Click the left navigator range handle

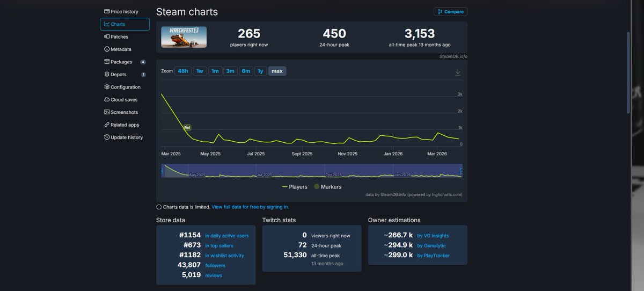click(162, 172)
